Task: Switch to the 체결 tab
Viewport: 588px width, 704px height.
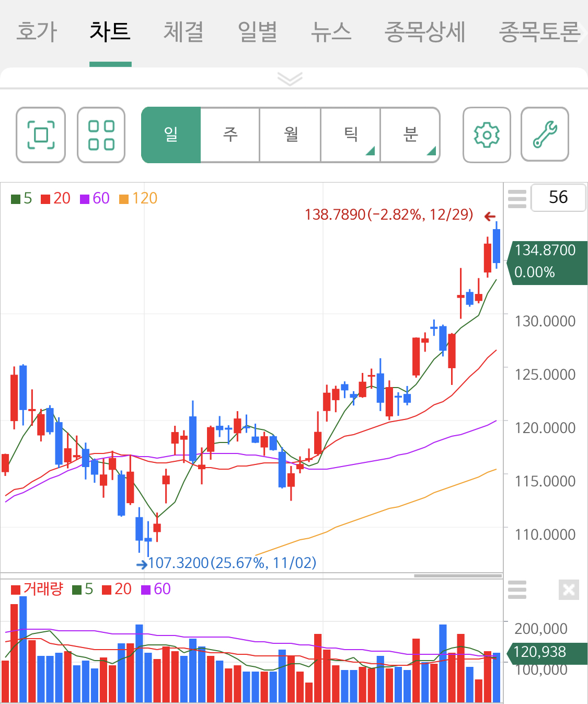Action: point(183,32)
